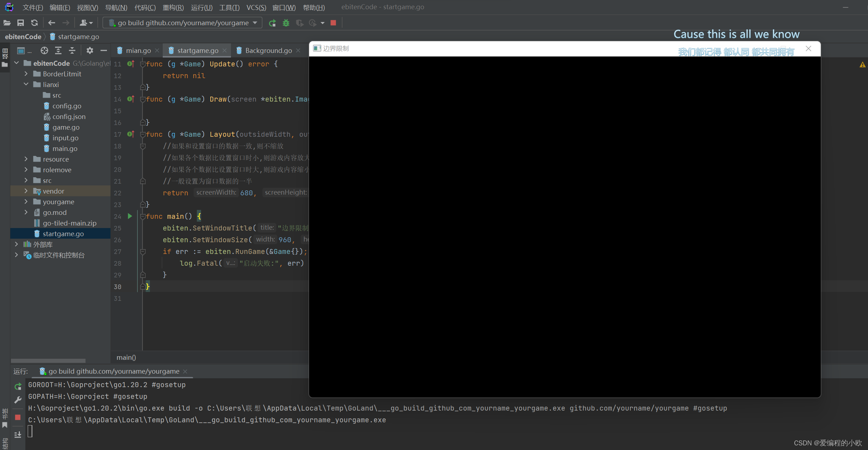The height and width of the screenshot is (450, 868).
Task: Open run settings with wrench icon
Action: coord(18,400)
